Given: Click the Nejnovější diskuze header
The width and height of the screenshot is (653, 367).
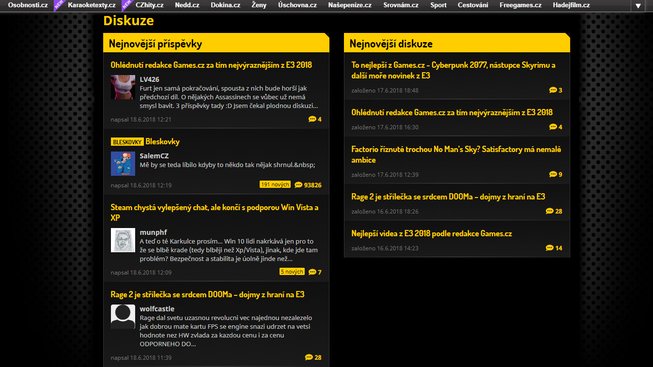Looking at the screenshot, I should [457, 43].
